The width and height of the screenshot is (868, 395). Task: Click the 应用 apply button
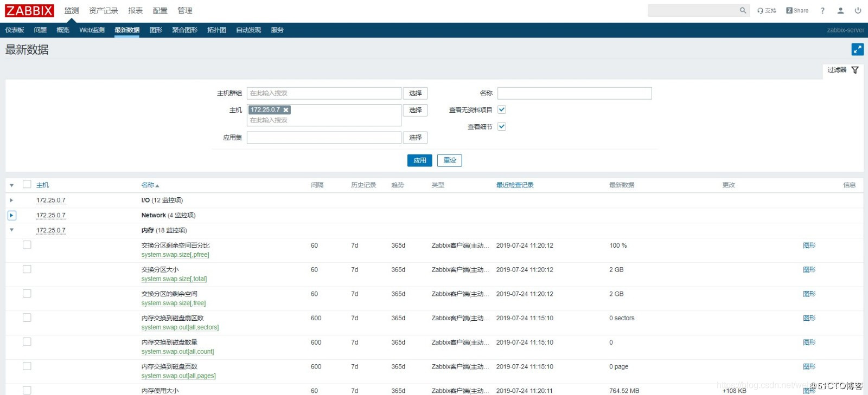(420, 160)
